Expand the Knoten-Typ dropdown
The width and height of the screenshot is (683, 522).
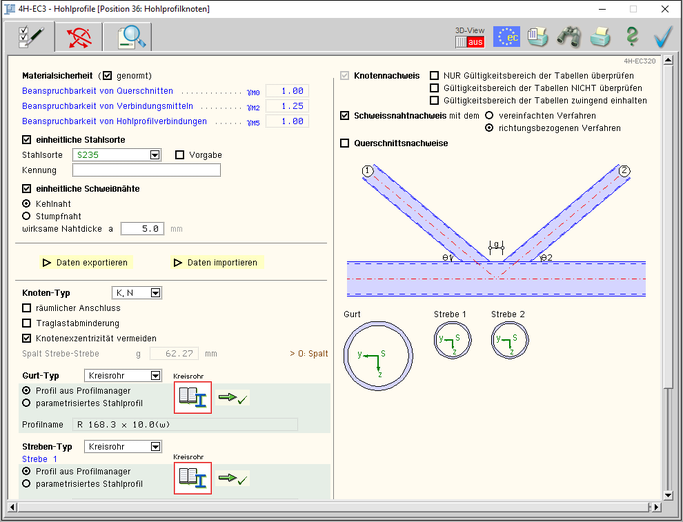point(157,293)
